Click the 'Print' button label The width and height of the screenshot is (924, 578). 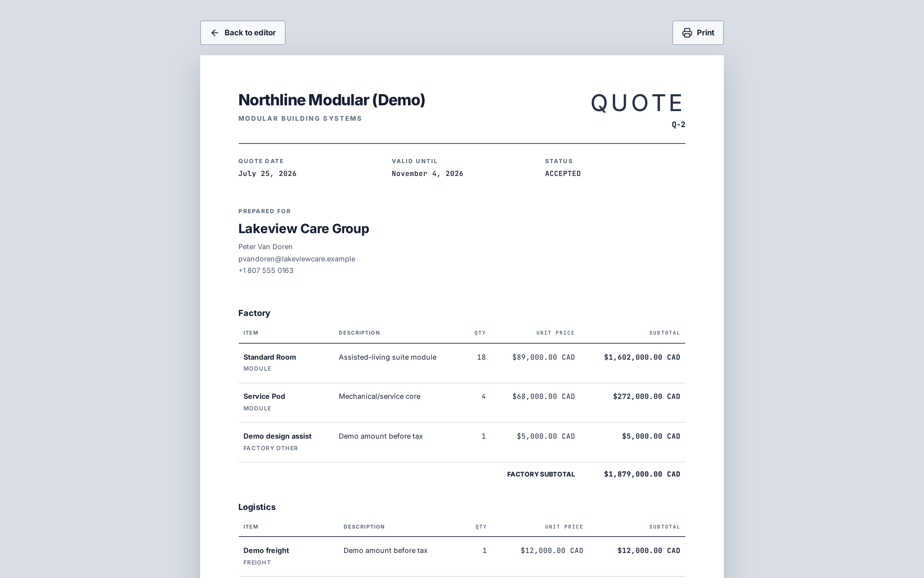click(x=705, y=33)
